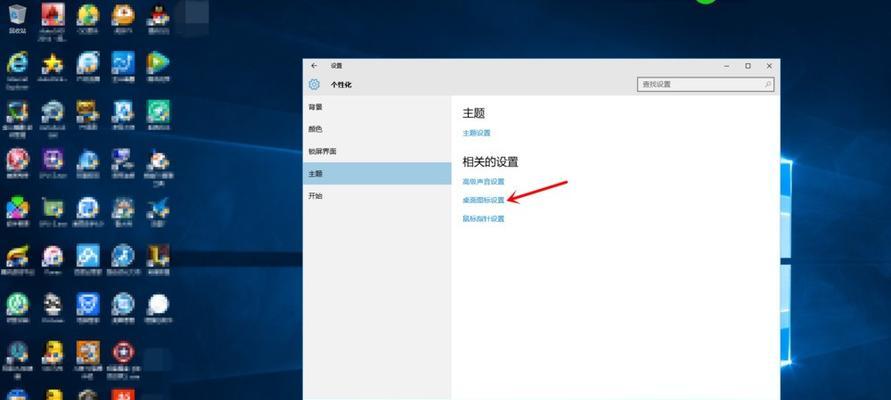Click the 桌面图标设置 link

tap(484, 200)
